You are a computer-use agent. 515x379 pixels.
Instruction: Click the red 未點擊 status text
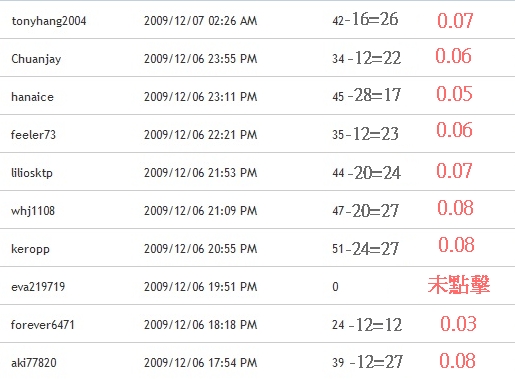point(459,285)
